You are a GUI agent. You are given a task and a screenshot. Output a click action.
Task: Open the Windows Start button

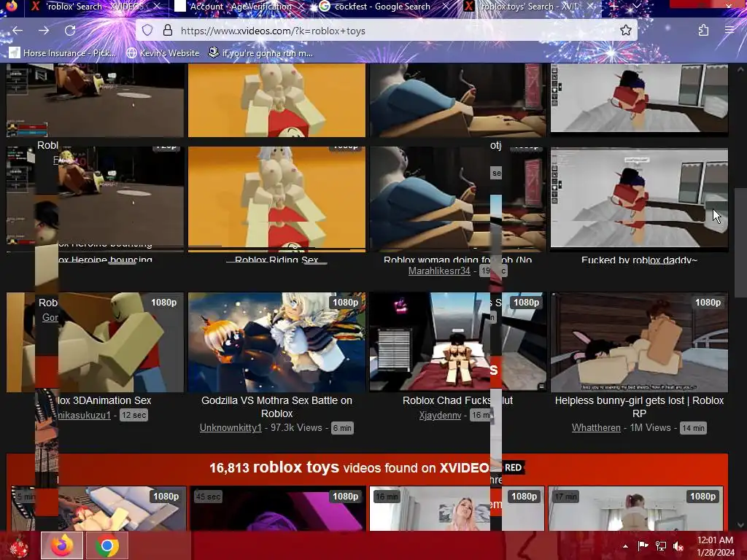18,545
